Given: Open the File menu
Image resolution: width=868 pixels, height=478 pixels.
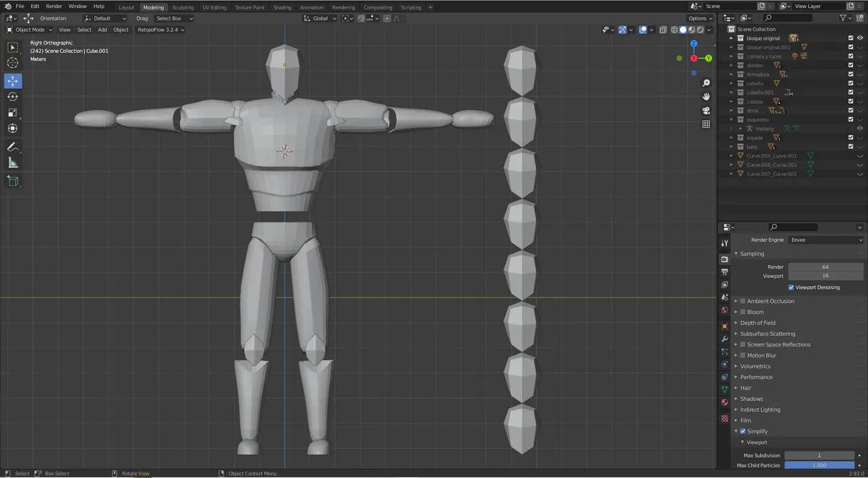Looking at the screenshot, I should [20, 6].
